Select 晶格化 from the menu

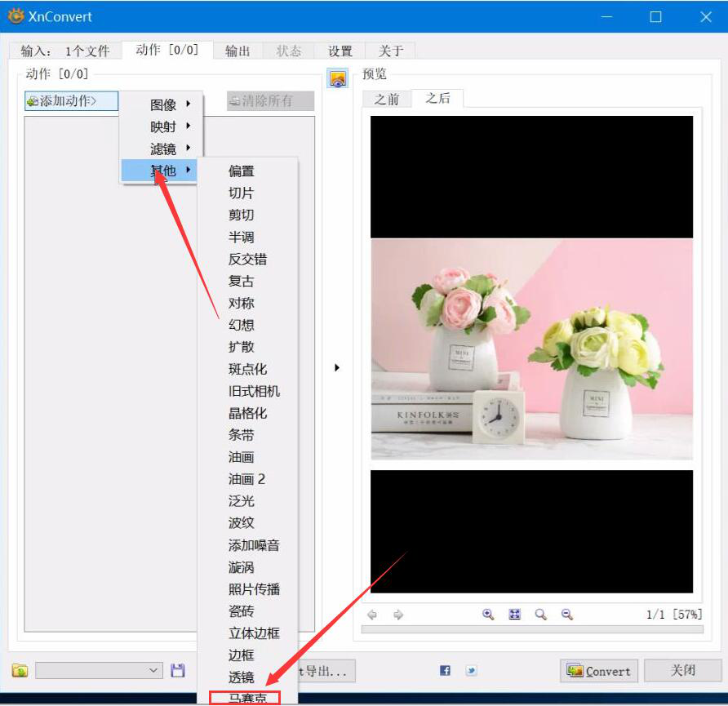pos(247,413)
